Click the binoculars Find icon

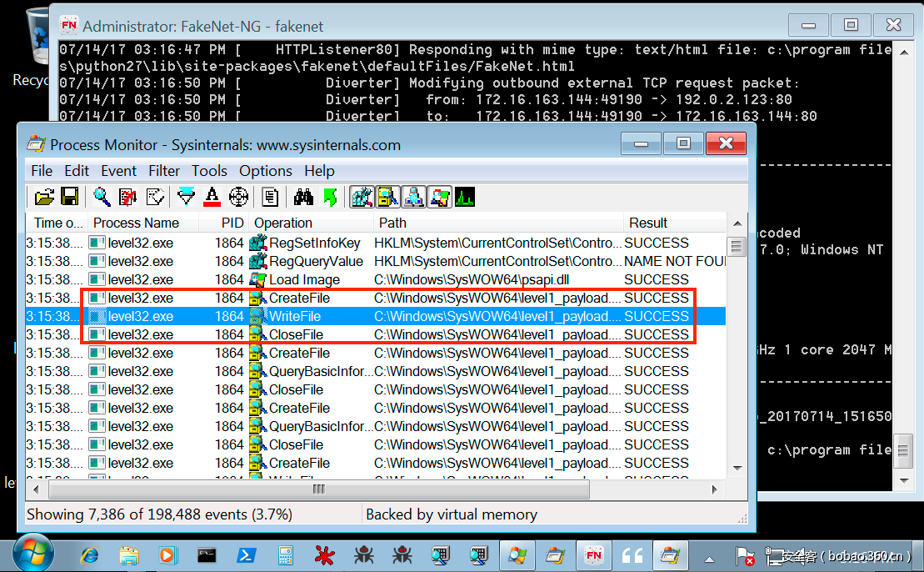(x=303, y=198)
